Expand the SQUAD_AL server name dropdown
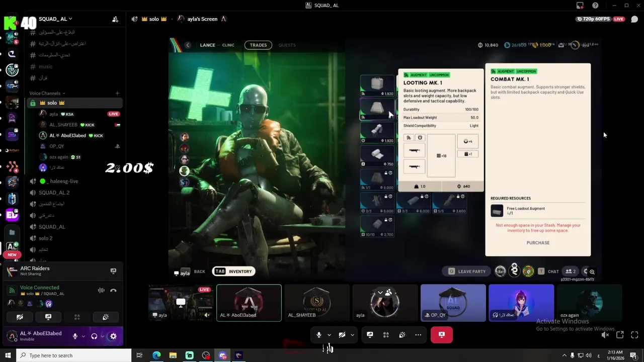Image resolution: width=644 pixels, height=362 pixels. [x=55, y=19]
